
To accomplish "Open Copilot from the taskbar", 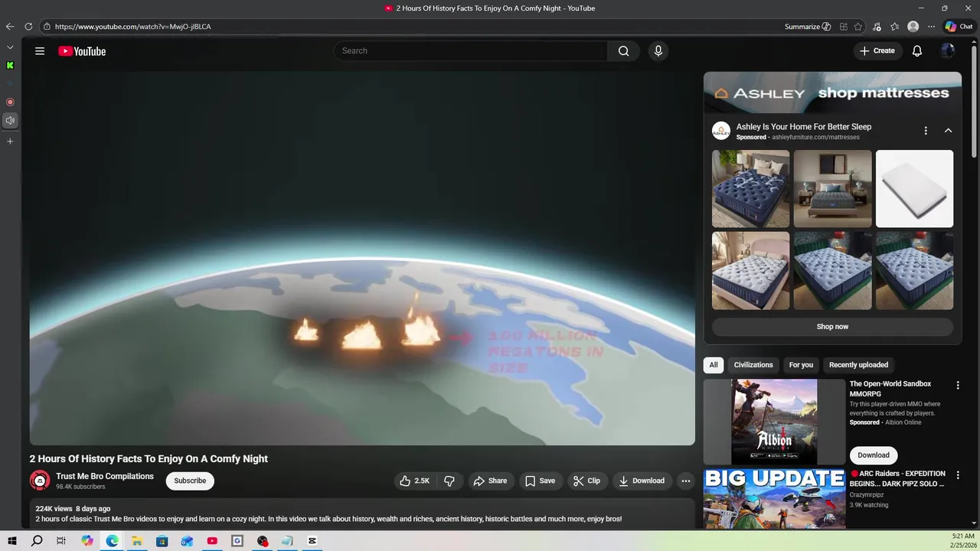I will tap(87, 541).
